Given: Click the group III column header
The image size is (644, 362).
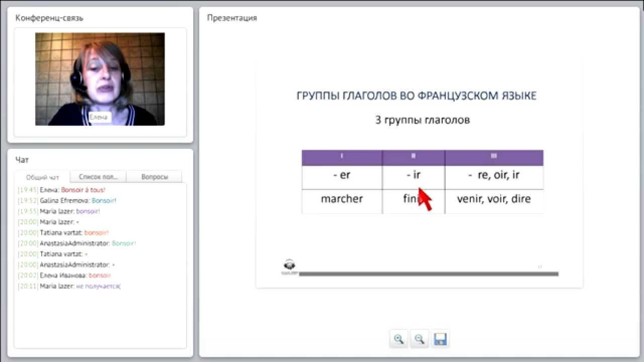Looking at the screenshot, I should 494,157.
